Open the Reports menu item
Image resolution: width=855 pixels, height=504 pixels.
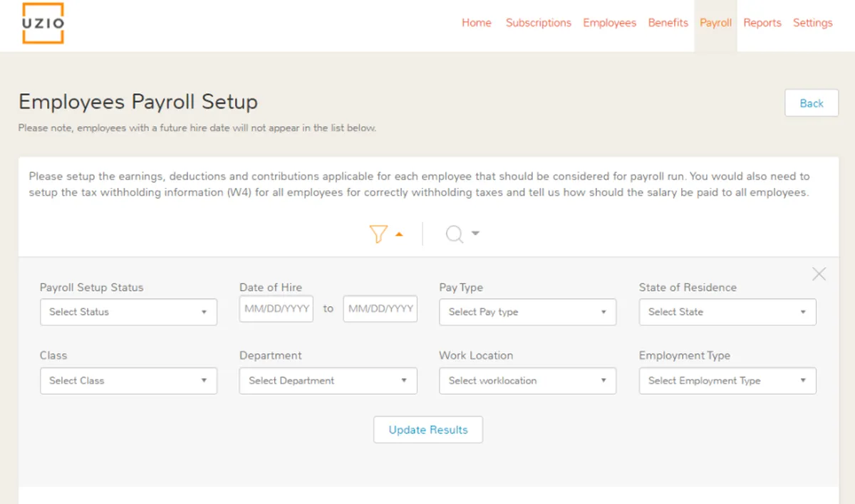762,23
